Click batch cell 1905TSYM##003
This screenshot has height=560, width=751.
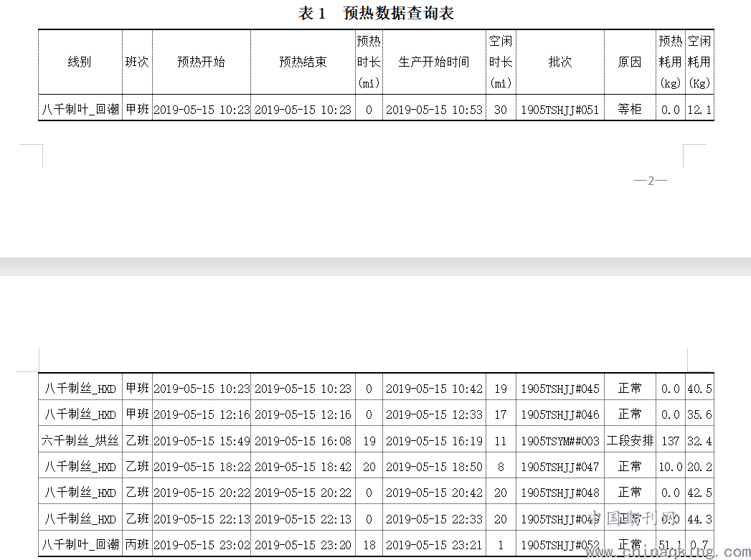click(559, 441)
